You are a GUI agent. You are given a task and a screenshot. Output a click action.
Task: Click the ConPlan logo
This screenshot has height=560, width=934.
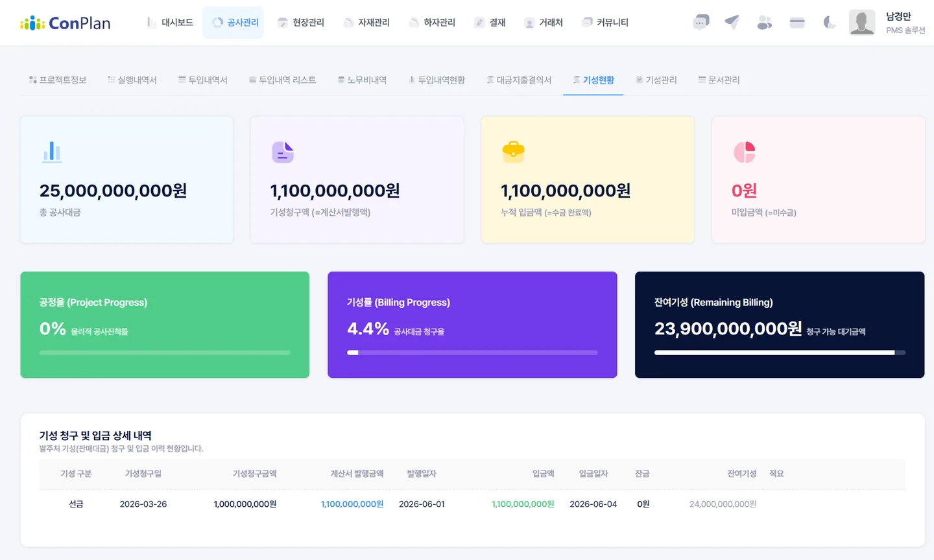click(x=65, y=23)
